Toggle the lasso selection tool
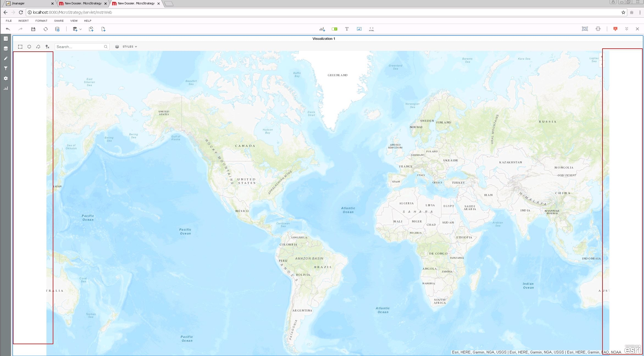The width and height of the screenshot is (644, 356). pos(38,47)
